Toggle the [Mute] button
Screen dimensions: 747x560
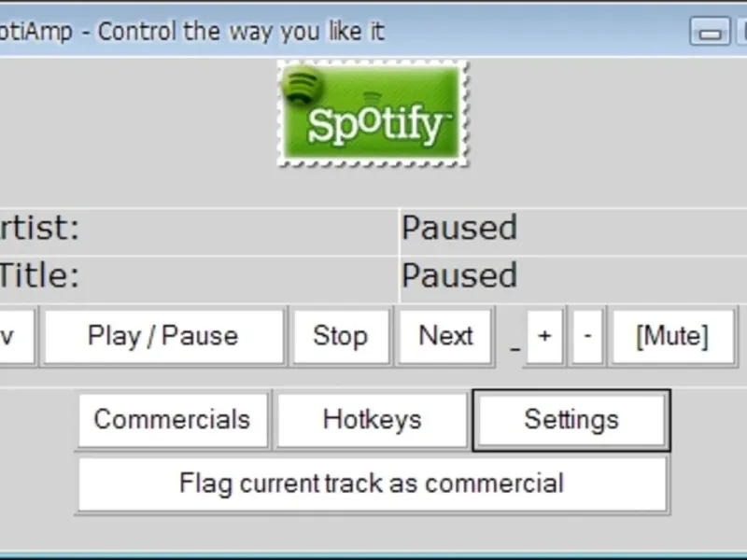[x=671, y=336]
